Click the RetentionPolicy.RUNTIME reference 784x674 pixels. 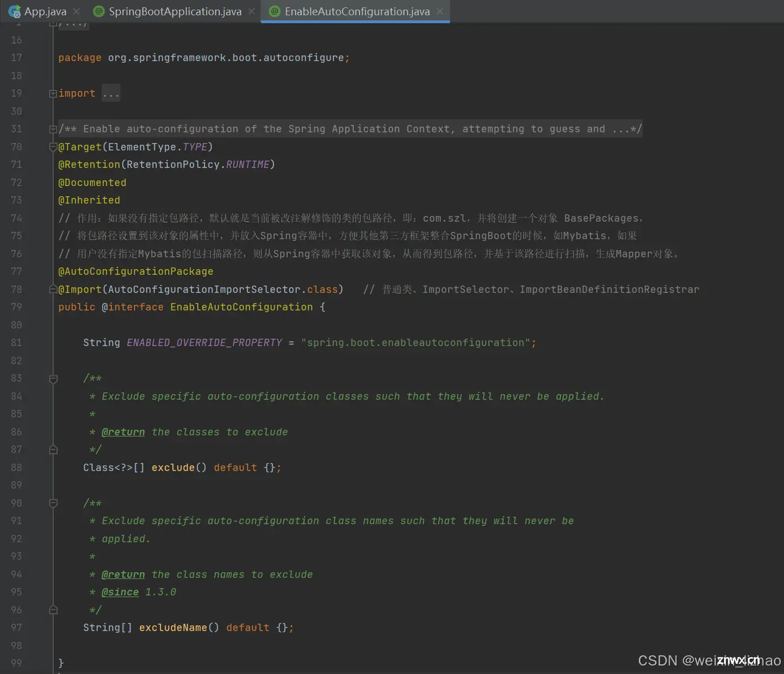[x=198, y=165]
